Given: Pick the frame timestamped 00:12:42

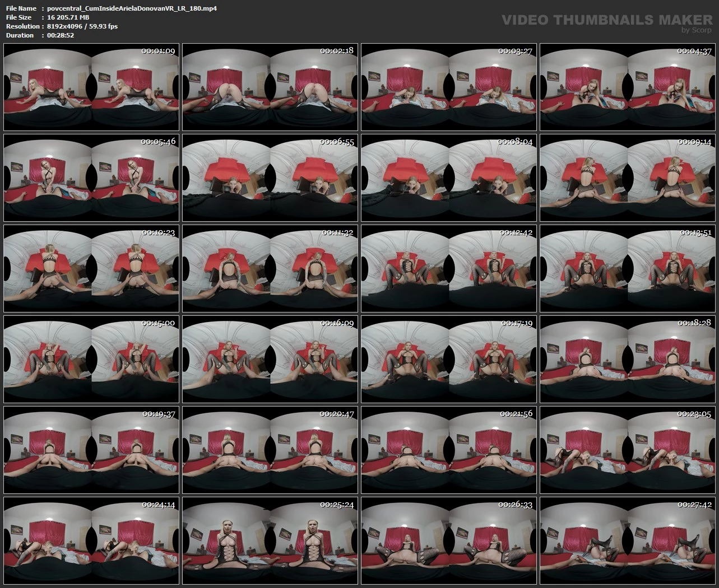Looking at the screenshot, I should point(449,269).
